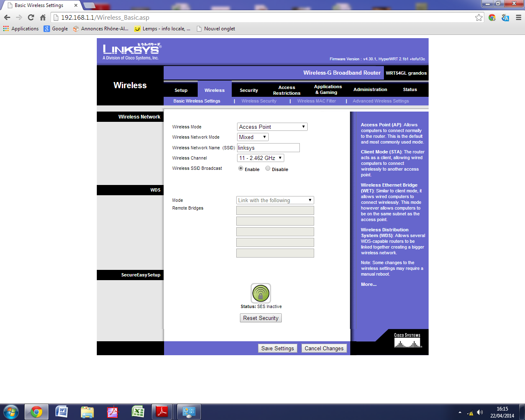Open the Nouvel onglet bookmark
The width and height of the screenshot is (525, 420).
216,29
